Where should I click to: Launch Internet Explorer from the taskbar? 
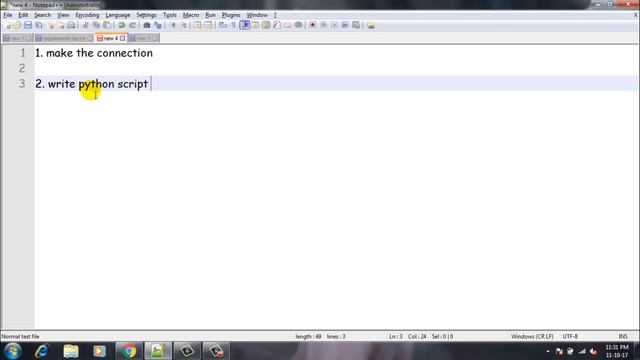pyautogui.click(x=42, y=351)
